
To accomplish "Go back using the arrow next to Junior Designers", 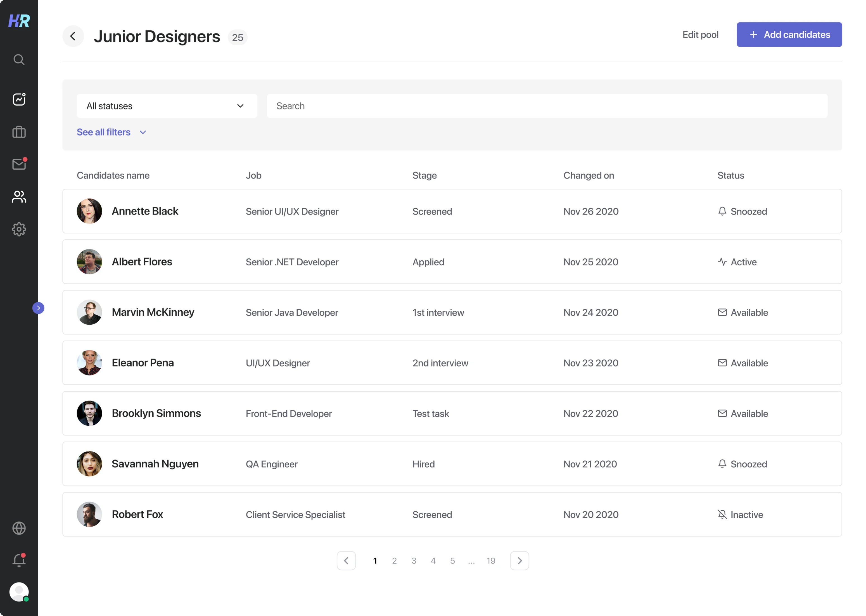I will click(x=73, y=36).
